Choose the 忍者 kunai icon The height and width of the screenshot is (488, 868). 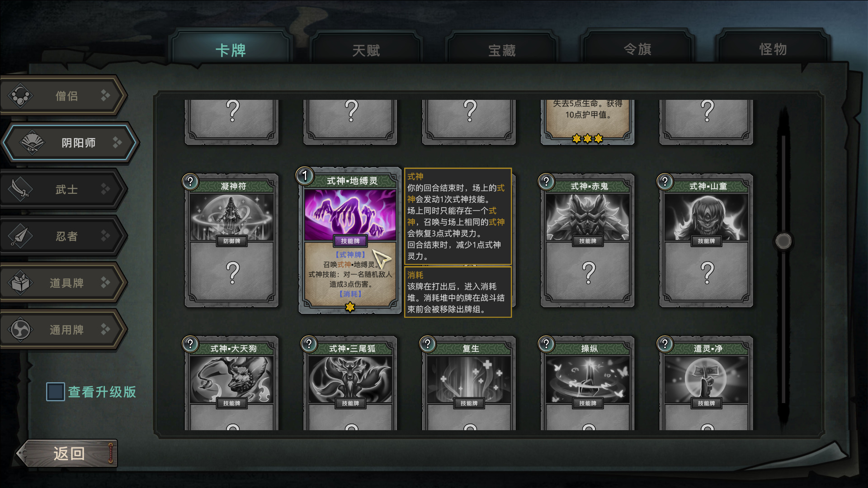pyautogui.click(x=20, y=236)
